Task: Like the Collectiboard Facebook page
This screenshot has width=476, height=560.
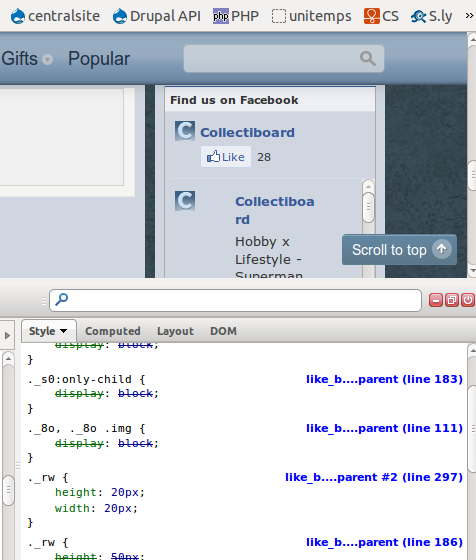Action: tap(226, 157)
